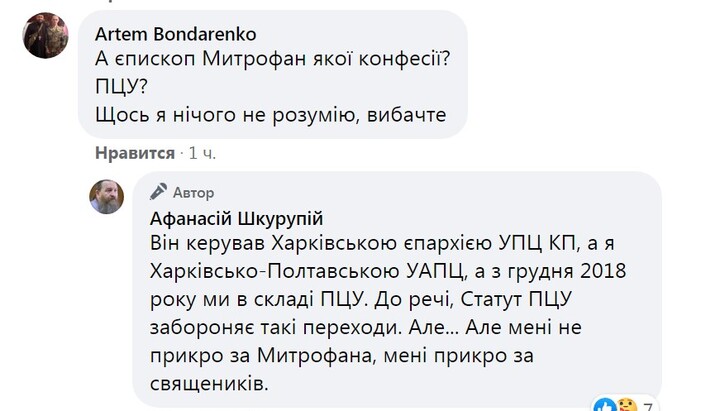Click the pencil icon beside Автор
This screenshot has width=720, height=411.
[x=158, y=192]
